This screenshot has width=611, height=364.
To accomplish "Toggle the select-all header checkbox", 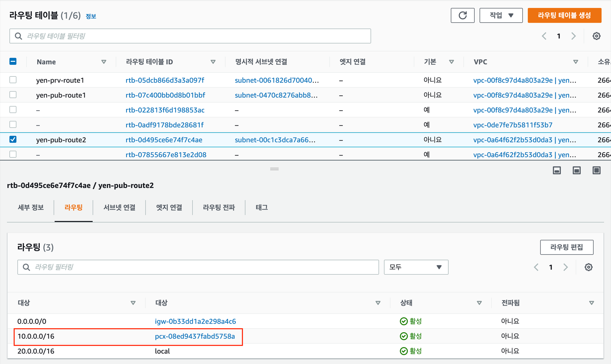I will (x=13, y=61).
